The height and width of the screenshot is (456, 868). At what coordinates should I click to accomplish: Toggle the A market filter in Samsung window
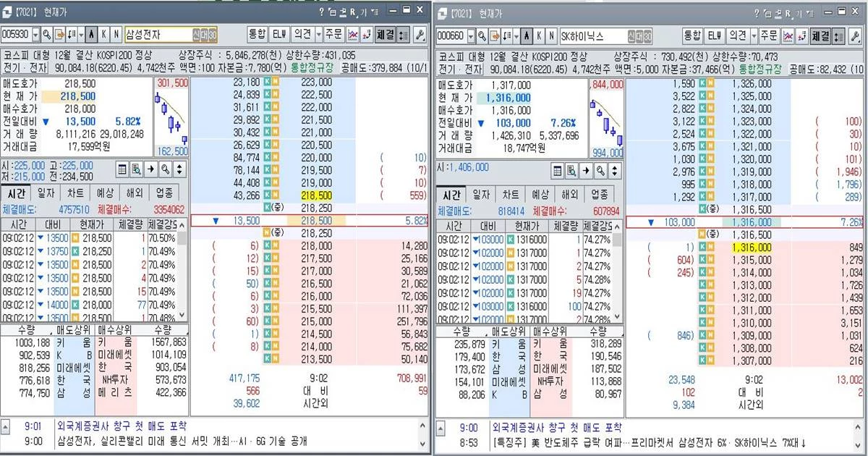click(92, 35)
